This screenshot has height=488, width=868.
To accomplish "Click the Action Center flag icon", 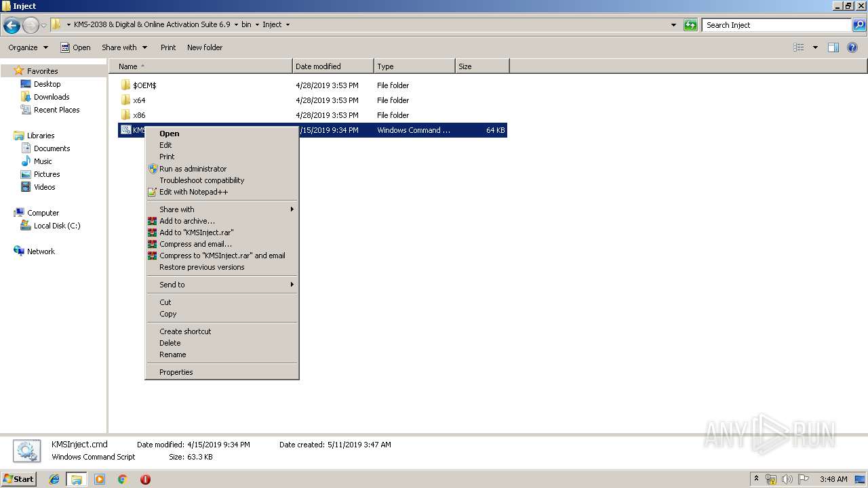I will [804, 479].
